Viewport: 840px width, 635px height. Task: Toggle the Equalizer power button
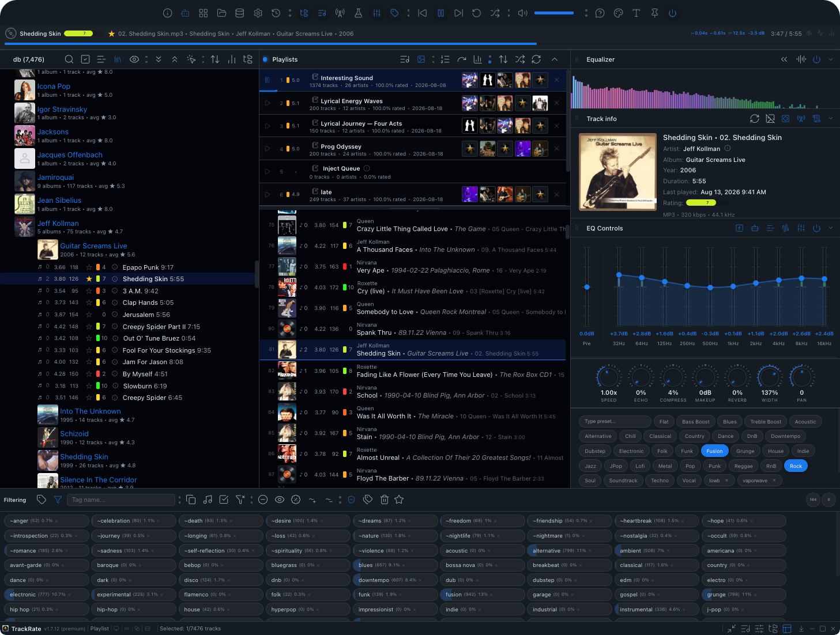[816, 59]
